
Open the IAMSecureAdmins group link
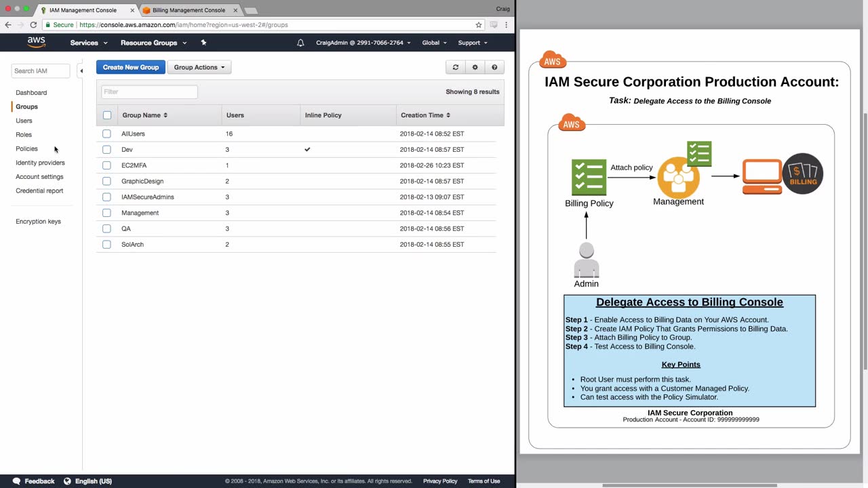click(x=148, y=197)
